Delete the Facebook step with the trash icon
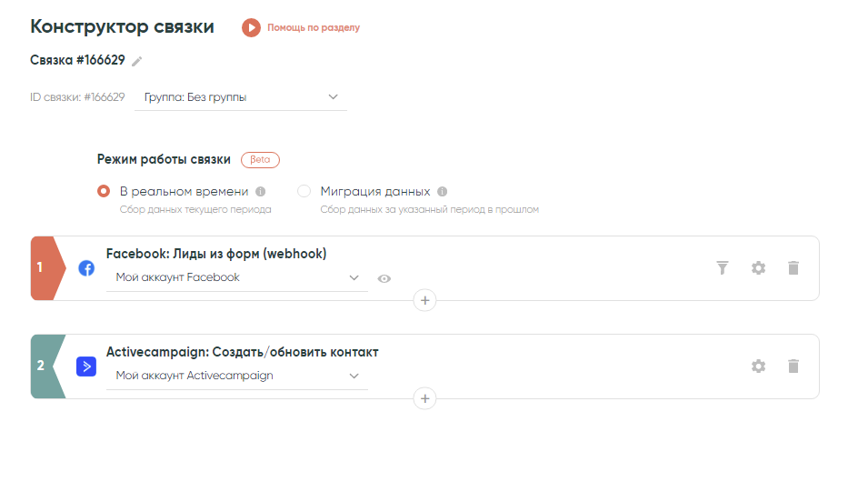Viewport: 868px width, 482px height. [793, 267]
